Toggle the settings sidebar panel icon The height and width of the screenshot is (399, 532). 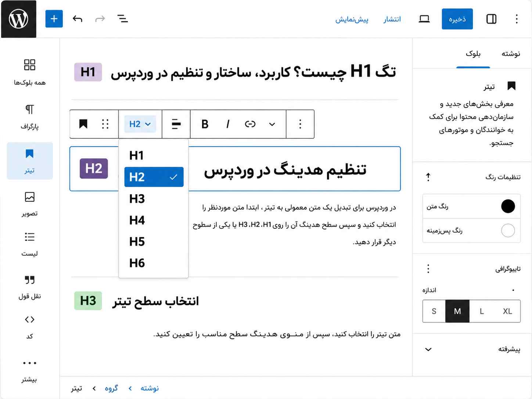click(491, 19)
